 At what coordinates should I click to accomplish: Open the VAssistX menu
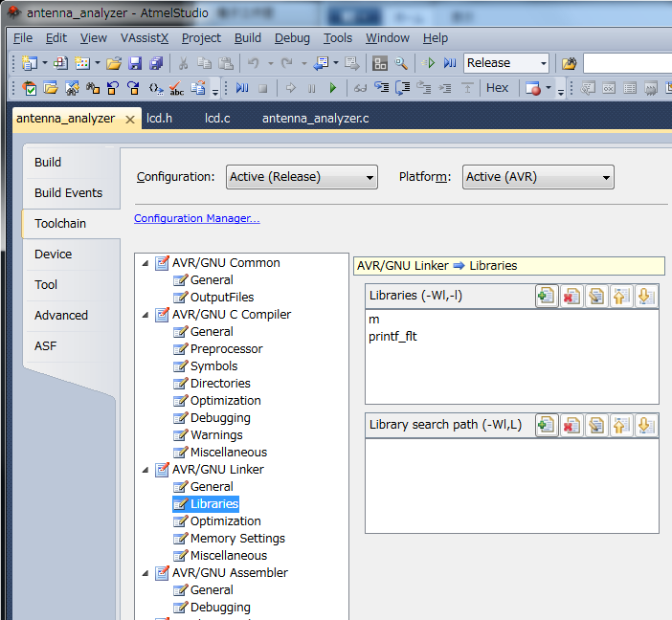click(145, 38)
